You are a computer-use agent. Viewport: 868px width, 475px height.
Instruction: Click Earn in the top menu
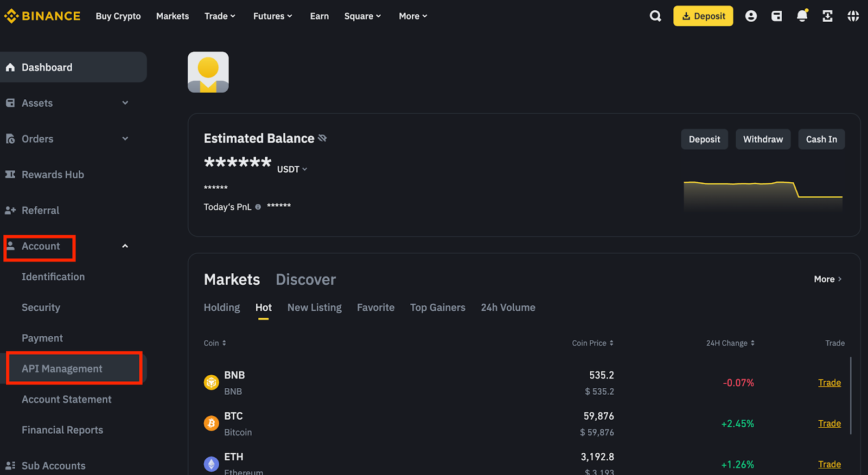(x=320, y=16)
